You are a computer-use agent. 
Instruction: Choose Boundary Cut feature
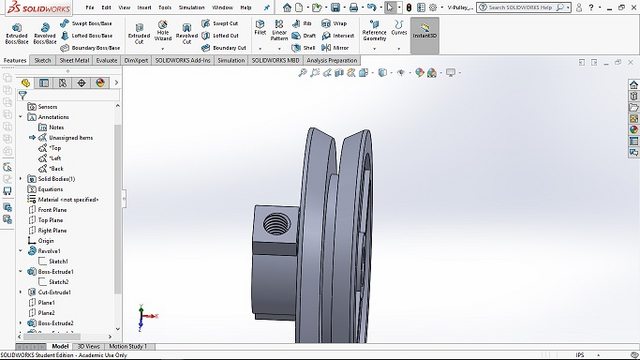[x=224, y=48]
